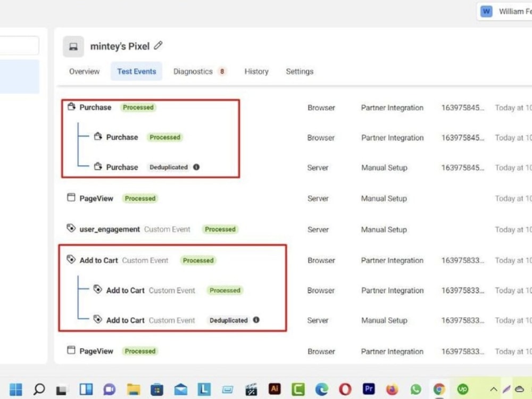
Task: Click the info icon next to the deduplicated Purchase
Action: 196,167
